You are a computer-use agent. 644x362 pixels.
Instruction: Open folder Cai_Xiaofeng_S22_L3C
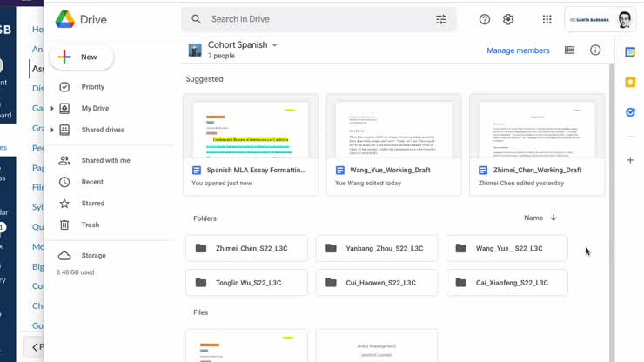[x=506, y=283]
